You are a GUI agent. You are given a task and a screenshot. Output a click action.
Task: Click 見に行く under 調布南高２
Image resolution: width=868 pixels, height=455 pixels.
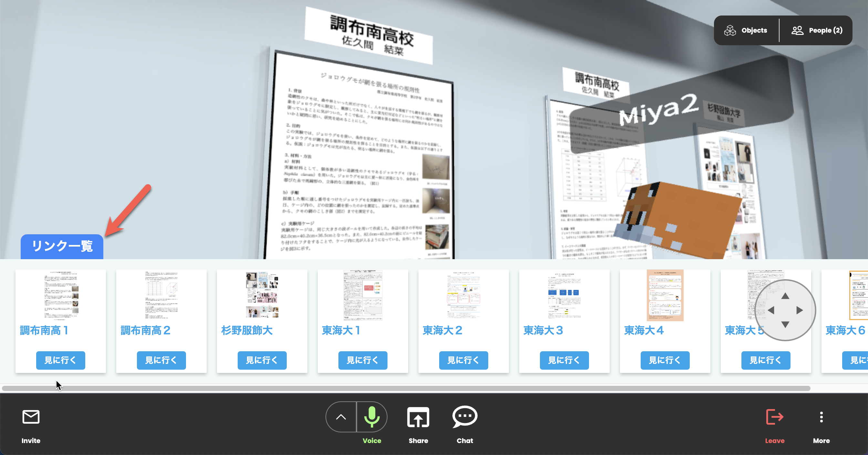161,360
